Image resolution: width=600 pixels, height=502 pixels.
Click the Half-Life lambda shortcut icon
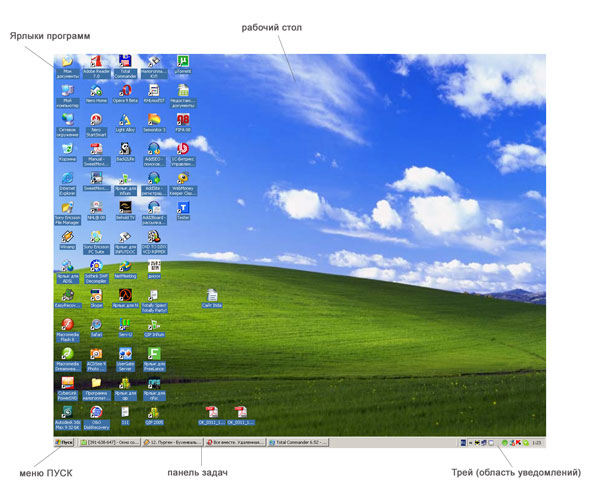point(125,298)
